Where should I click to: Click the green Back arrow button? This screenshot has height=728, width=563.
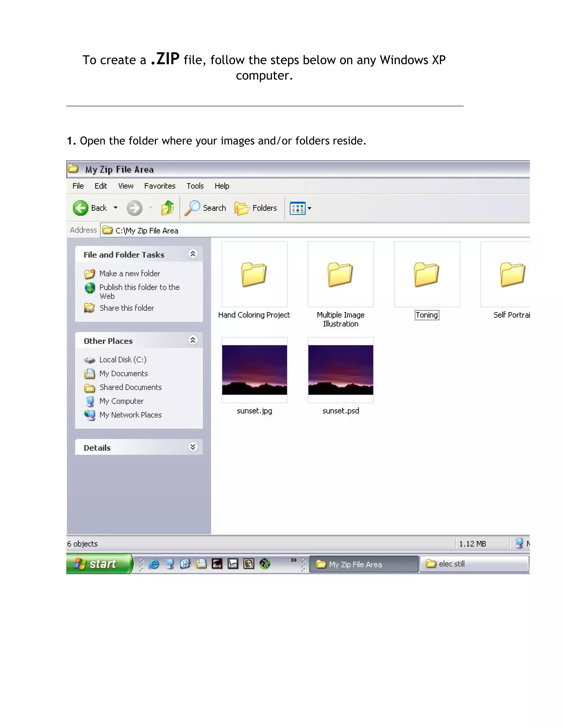point(80,208)
